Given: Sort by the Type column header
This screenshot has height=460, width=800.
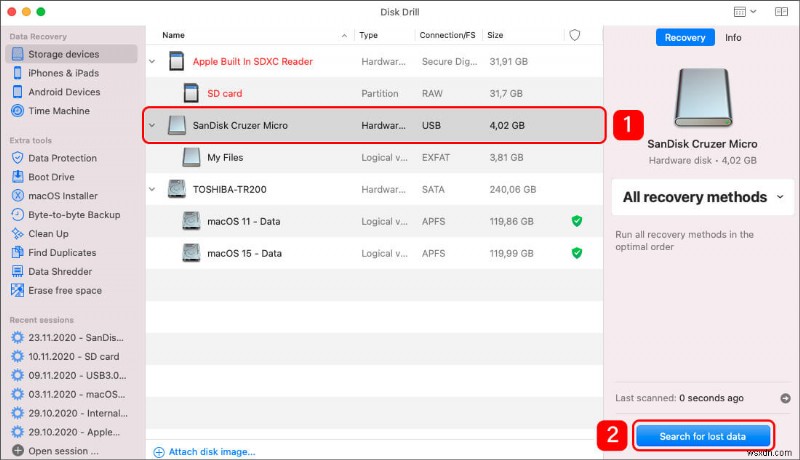Looking at the screenshot, I should [x=368, y=35].
